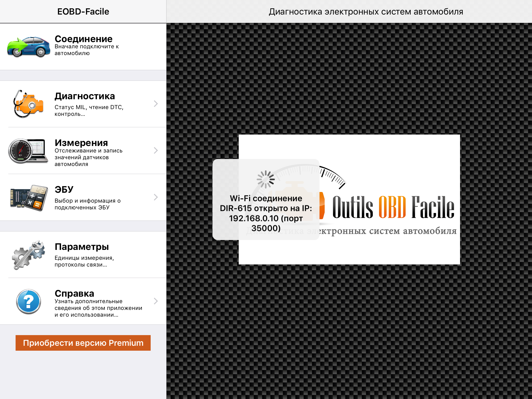The image size is (532, 399).
Task: Click 'Единицы измерения, протоколы связи' description
Action: [x=84, y=261]
